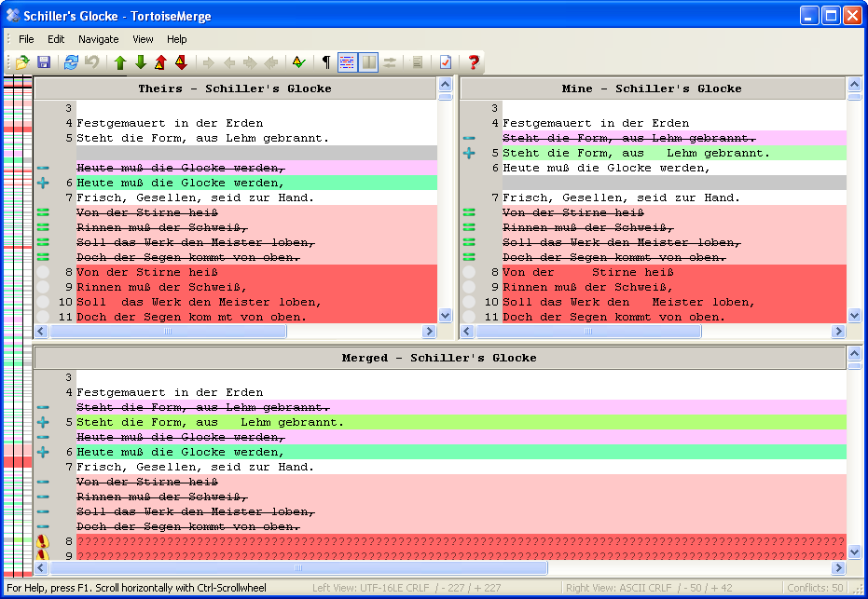Go to next conflict using red down arrow
This screenshot has width=868, height=599.
pyautogui.click(x=181, y=62)
